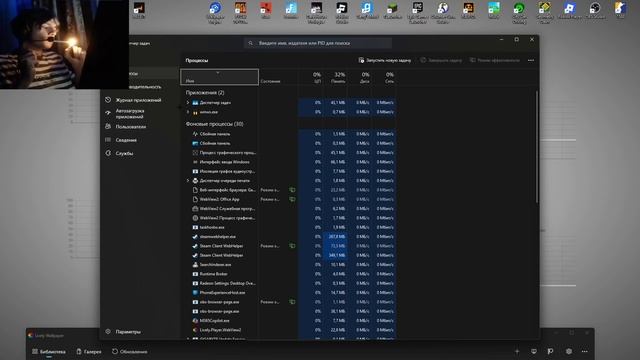Click efficiency leaf icon on first obs-browser-page.exe row
Screen dimensions: 640x360
coord(292,302)
